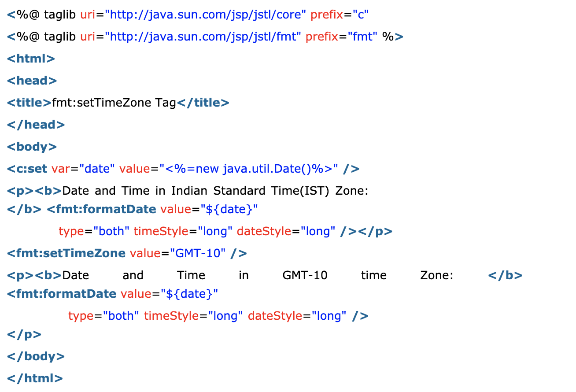This screenshot has height=392, width=576.
Task: Click the closing </html> tag
Action: (x=35, y=378)
